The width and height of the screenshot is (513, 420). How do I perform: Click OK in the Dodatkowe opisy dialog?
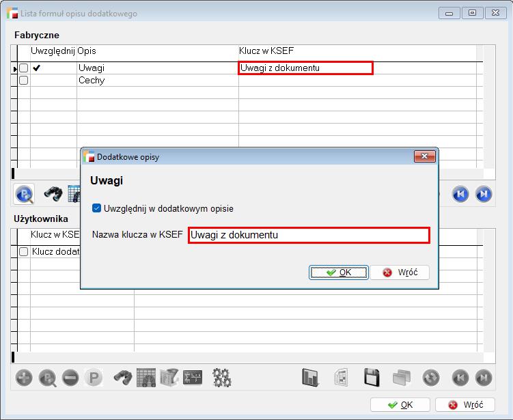[339, 272]
